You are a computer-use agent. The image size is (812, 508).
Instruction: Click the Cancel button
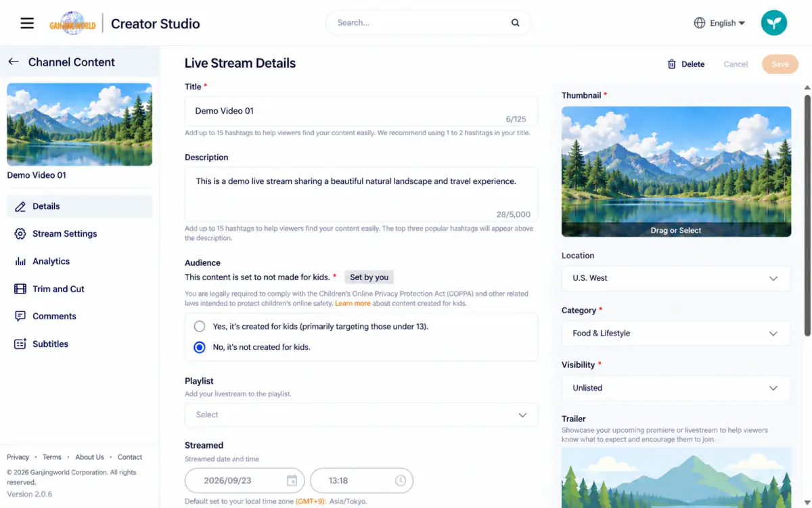(736, 64)
